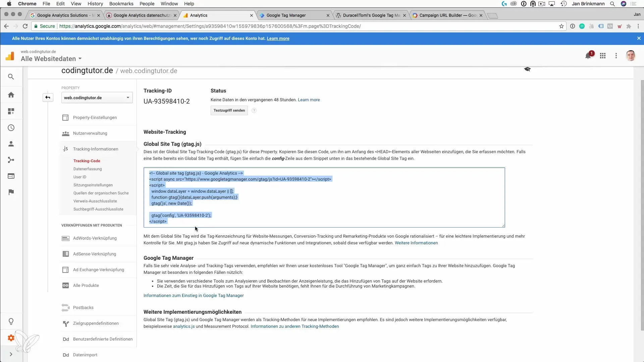Open Behavior icon in sidebar
Screen dimensions: 644x362
click(x=11, y=176)
